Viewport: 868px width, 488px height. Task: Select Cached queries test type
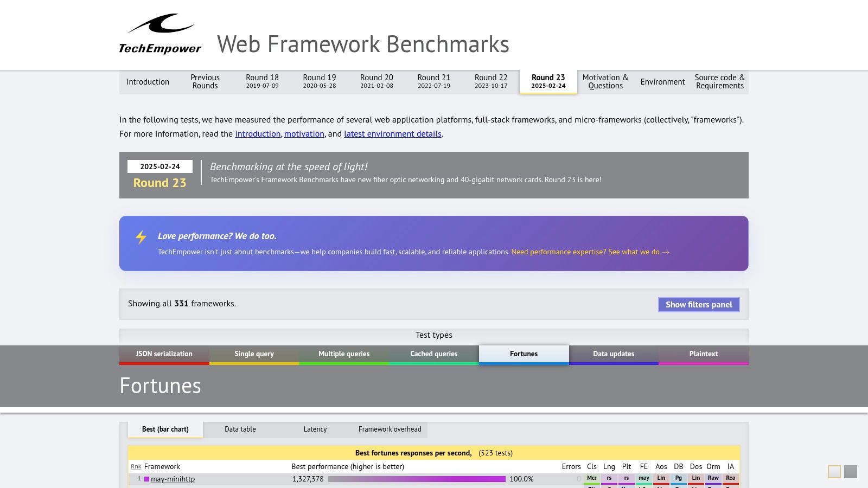pyautogui.click(x=434, y=354)
